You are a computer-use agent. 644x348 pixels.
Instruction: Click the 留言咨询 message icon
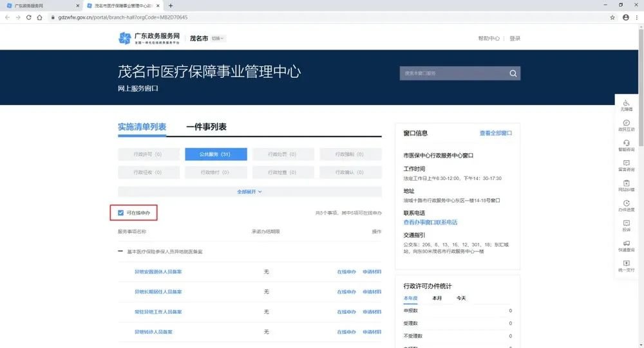pyautogui.click(x=626, y=165)
